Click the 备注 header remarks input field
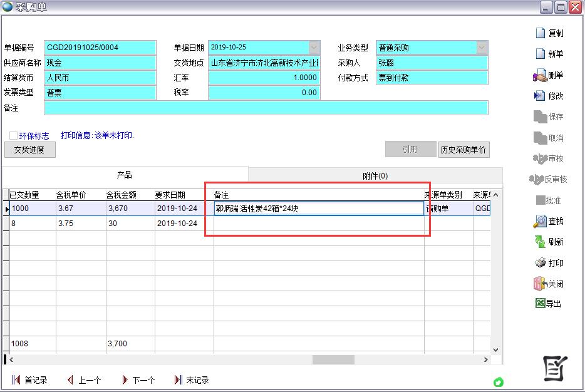 click(x=266, y=108)
